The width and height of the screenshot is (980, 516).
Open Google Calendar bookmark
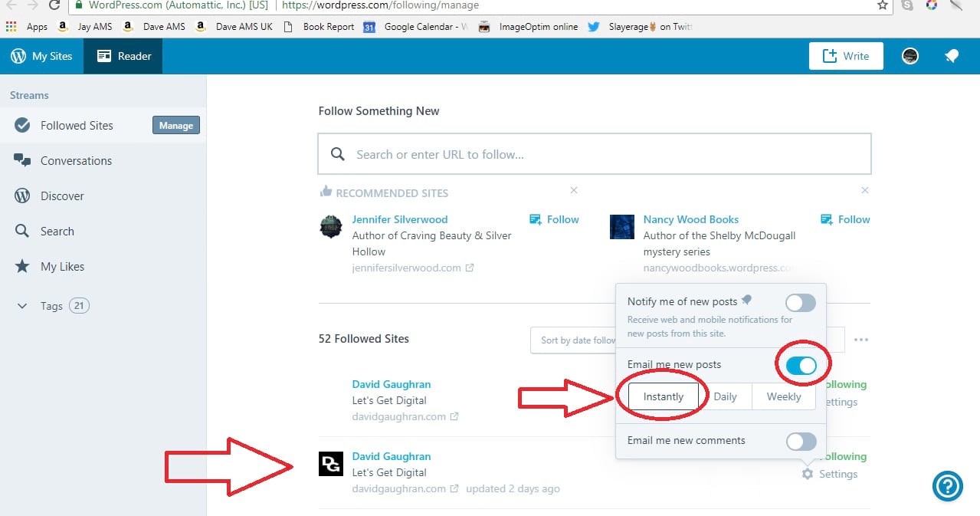416,26
